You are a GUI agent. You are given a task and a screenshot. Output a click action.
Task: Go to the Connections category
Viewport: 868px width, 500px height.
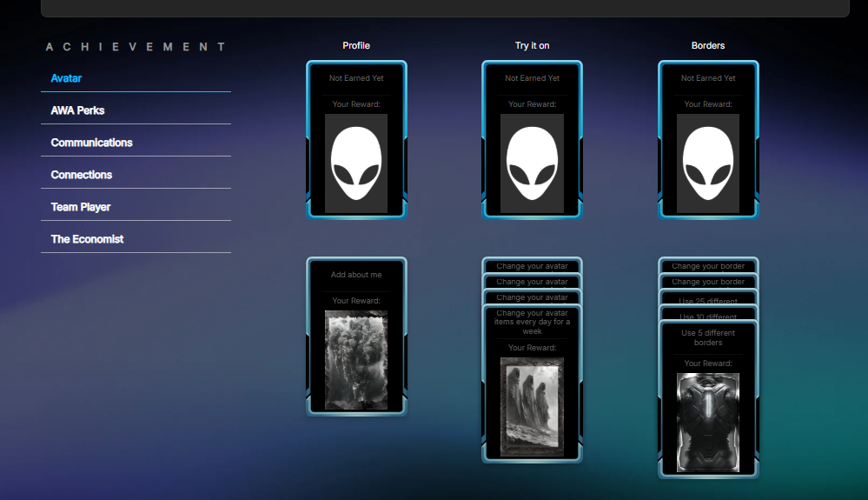coord(82,175)
